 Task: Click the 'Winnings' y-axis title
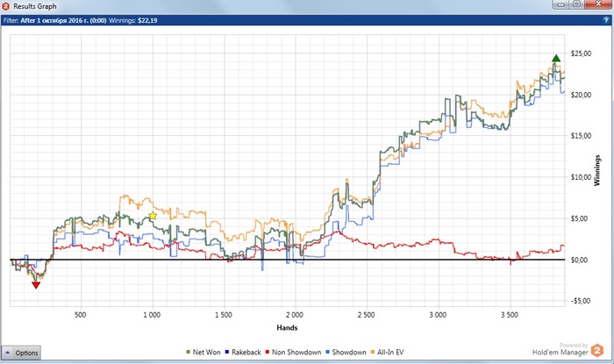[597, 170]
